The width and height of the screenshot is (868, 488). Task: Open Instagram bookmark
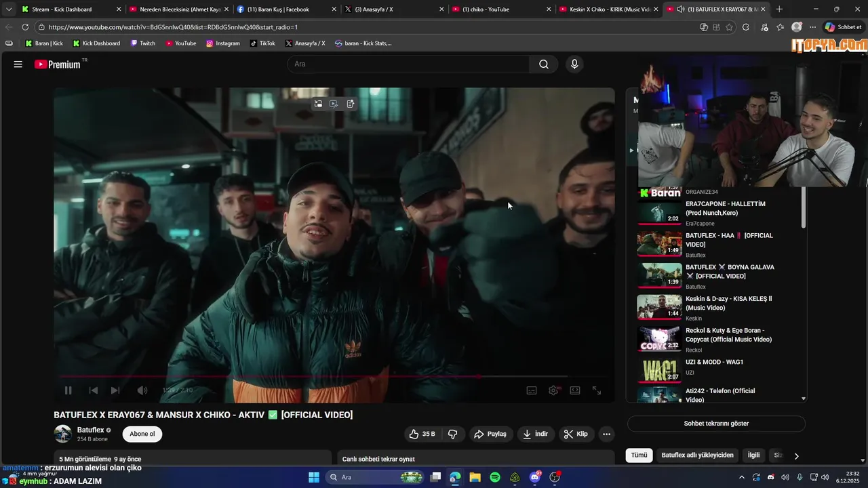tap(223, 43)
